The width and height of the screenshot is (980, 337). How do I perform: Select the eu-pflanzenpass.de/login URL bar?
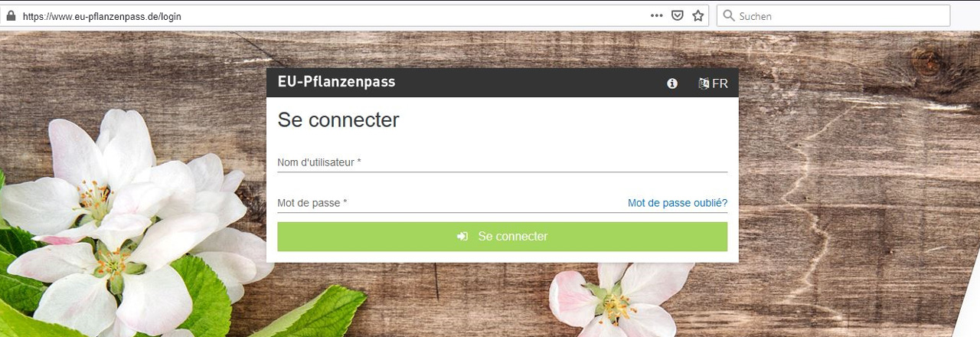(329, 15)
